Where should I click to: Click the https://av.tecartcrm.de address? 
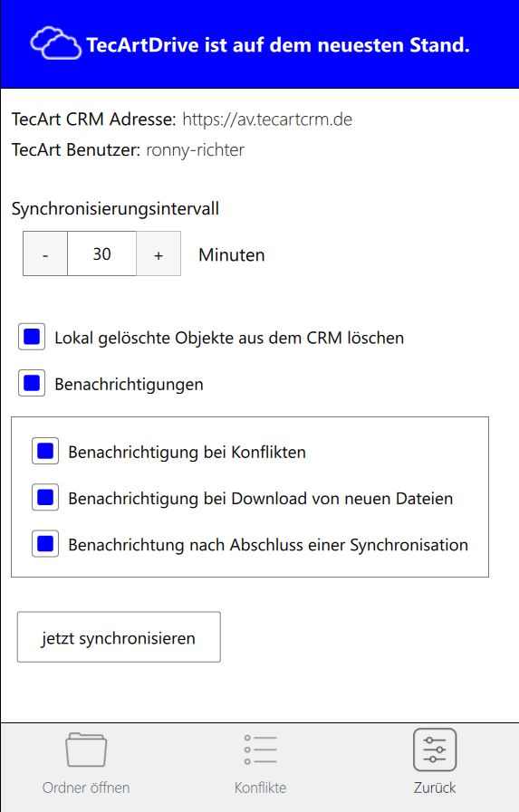coord(267,119)
